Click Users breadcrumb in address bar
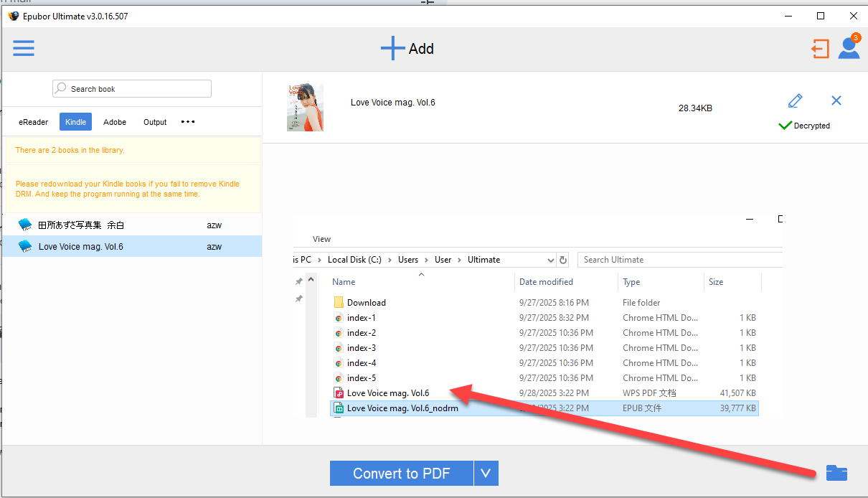The height and width of the screenshot is (498, 868). tap(408, 260)
